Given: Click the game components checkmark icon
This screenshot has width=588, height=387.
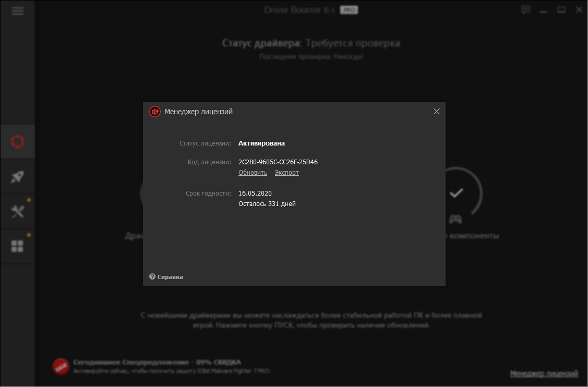Looking at the screenshot, I should point(457,193).
